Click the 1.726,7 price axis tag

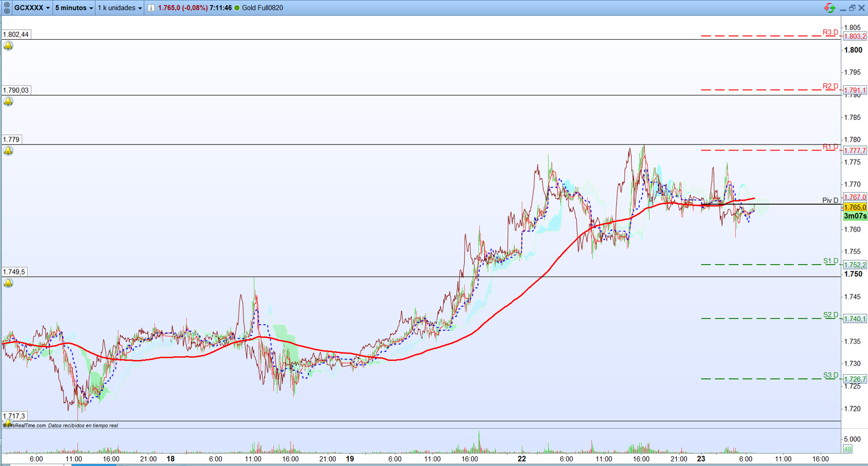click(x=855, y=379)
